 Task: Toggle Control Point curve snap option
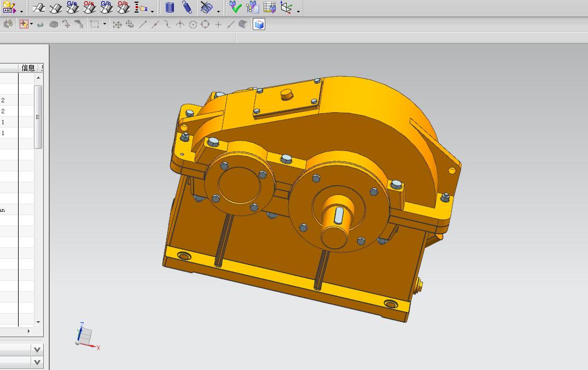tap(167, 25)
